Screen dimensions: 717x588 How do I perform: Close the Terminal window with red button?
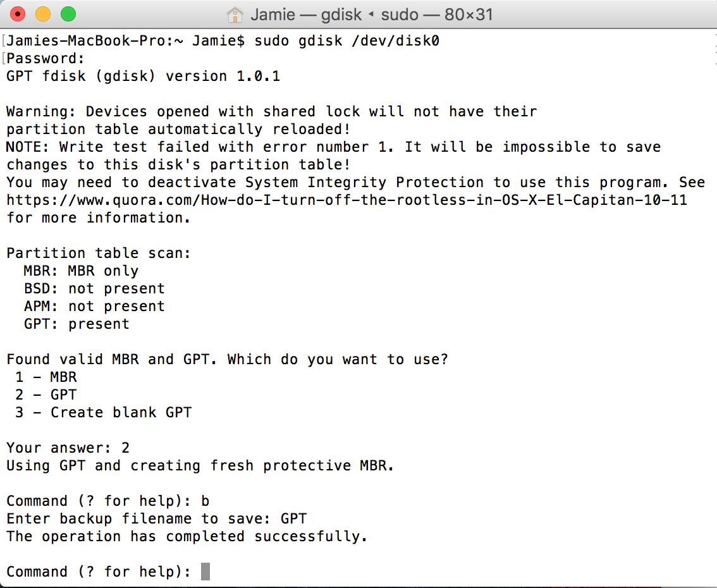click(x=18, y=14)
